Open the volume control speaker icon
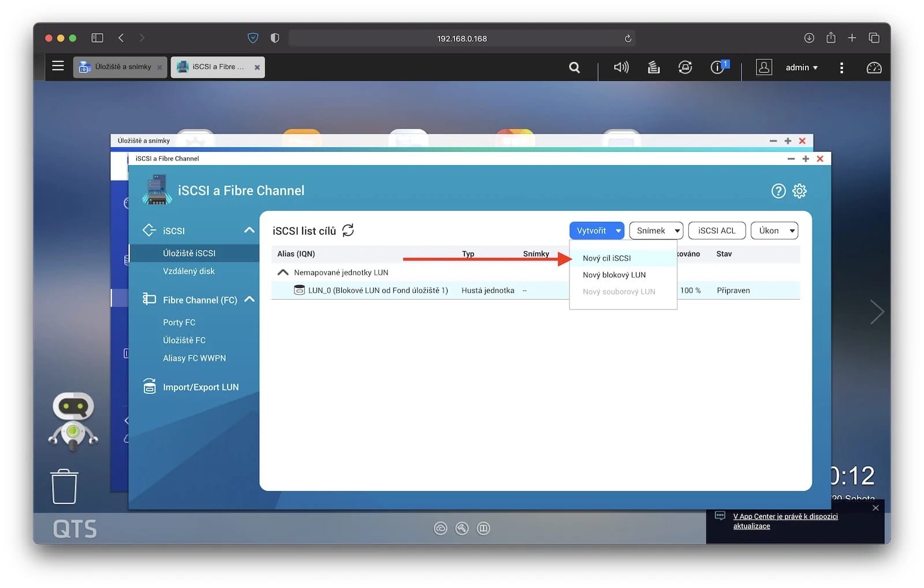This screenshot has width=924, height=588. (x=621, y=68)
